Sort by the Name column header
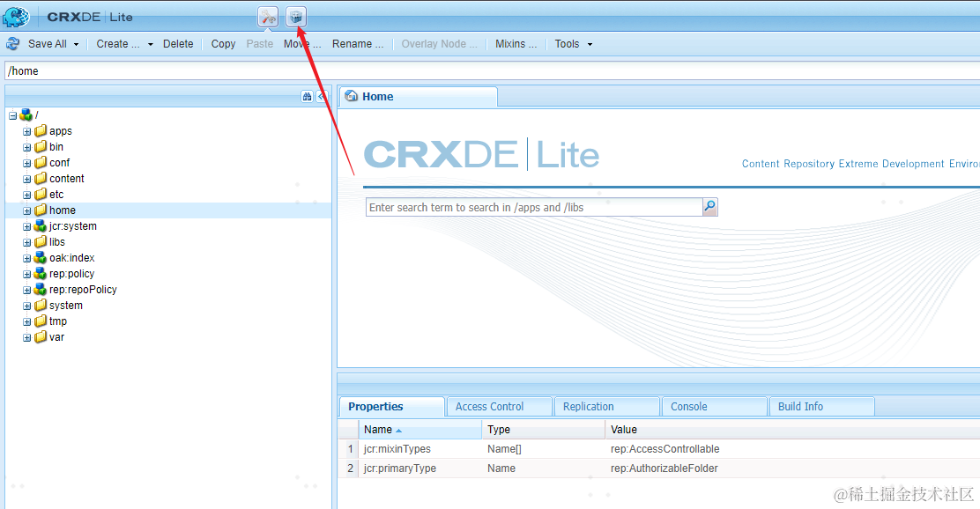This screenshot has height=509, width=980. pos(419,430)
